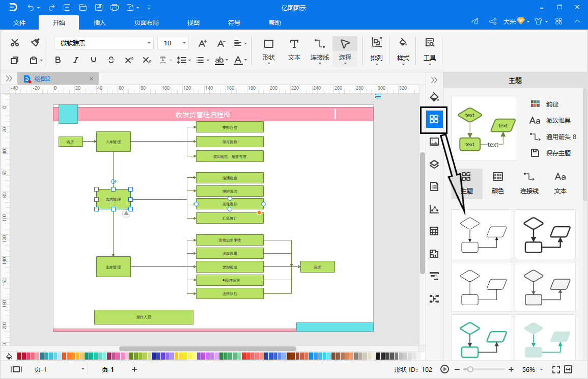
Task: Click the undo icon in title bar
Action: point(31,8)
